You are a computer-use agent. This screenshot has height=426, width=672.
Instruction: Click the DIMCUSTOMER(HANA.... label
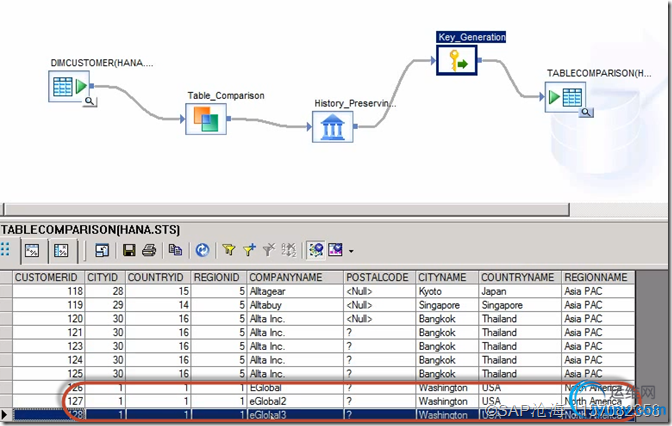[102, 63]
